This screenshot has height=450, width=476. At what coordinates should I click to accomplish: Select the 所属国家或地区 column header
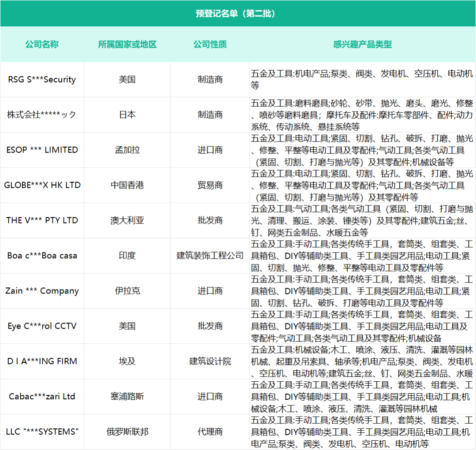click(x=127, y=44)
